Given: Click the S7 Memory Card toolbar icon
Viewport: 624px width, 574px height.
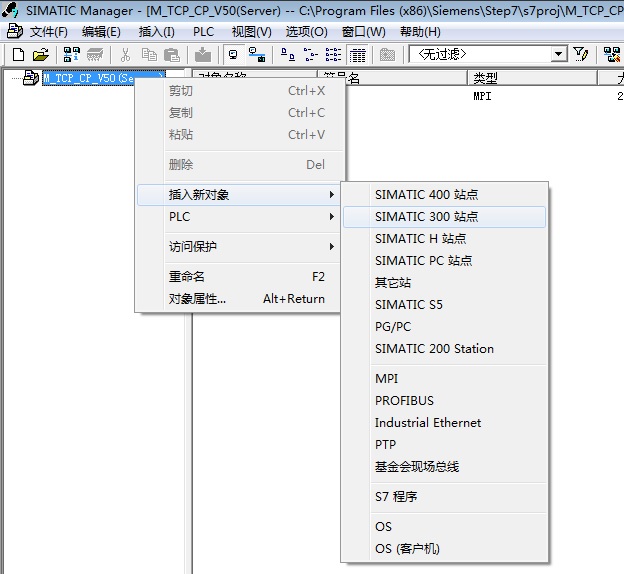Looking at the screenshot, I should coord(95,55).
